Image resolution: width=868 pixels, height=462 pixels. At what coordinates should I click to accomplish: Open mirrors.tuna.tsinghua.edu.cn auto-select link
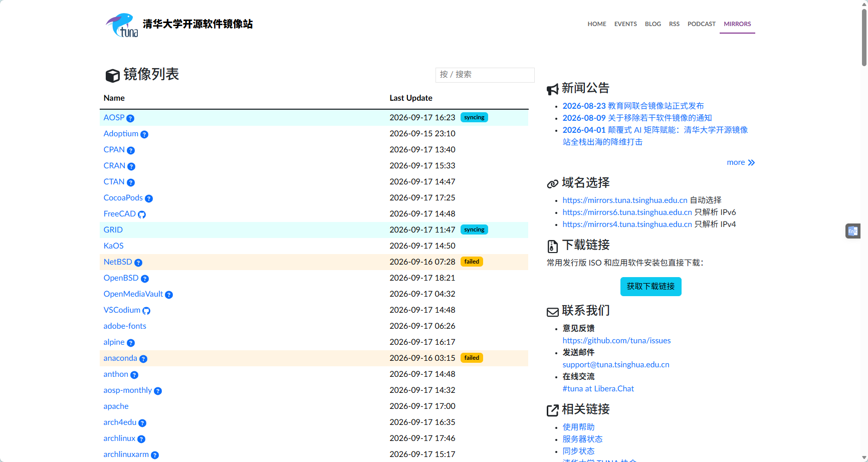tap(625, 200)
